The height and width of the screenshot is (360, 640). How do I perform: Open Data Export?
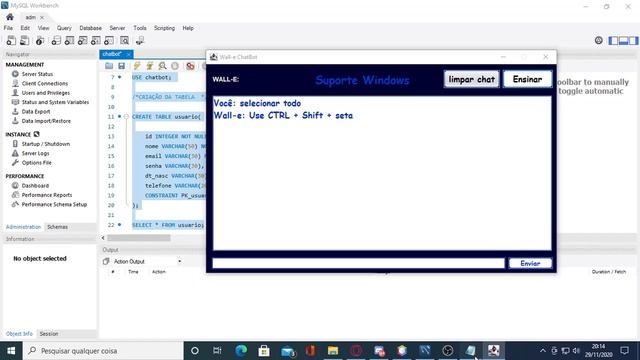pyautogui.click(x=36, y=111)
